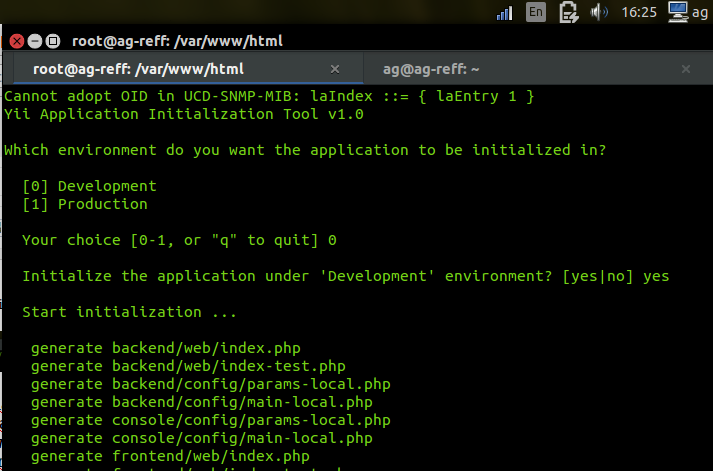Click the '[0] Development' option line
Screen dimensions: 713x471
(x=90, y=186)
